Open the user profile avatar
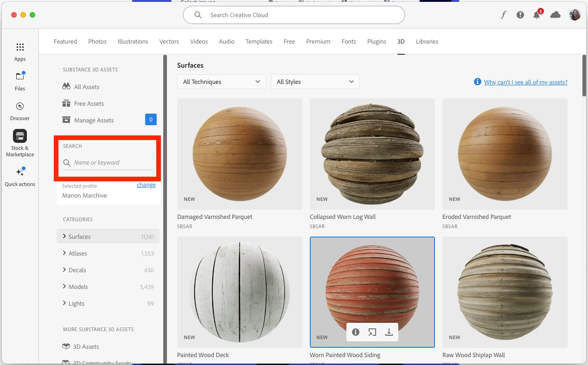The image size is (588, 365). click(x=575, y=15)
